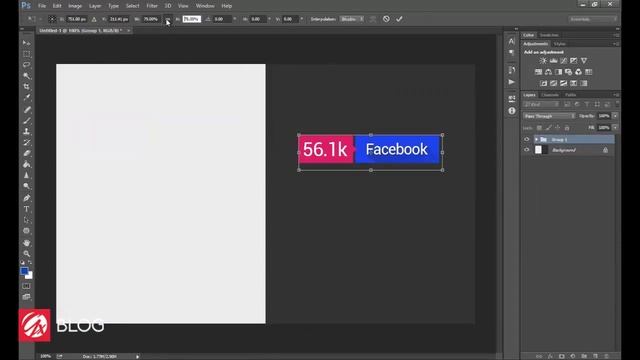This screenshot has height=360, width=640.
Task: Open the Edit menu
Action: [x=57, y=6]
